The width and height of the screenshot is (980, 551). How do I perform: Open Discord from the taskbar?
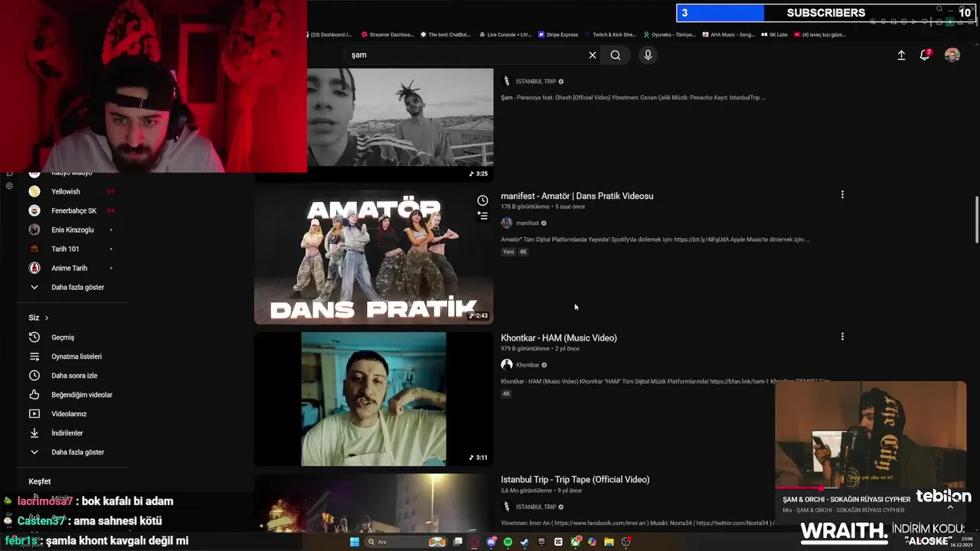click(492, 542)
